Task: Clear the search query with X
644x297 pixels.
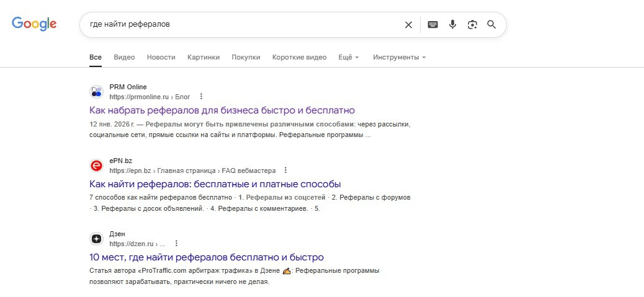Action: (x=408, y=25)
